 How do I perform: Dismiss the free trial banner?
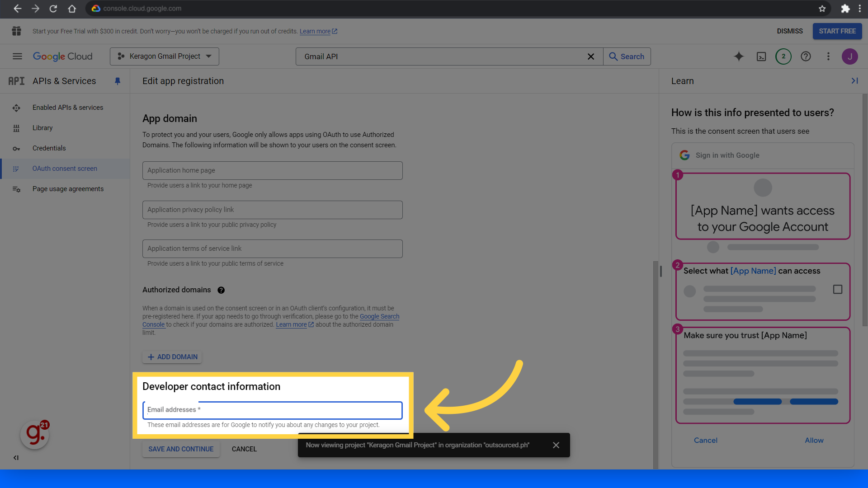(x=790, y=31)
